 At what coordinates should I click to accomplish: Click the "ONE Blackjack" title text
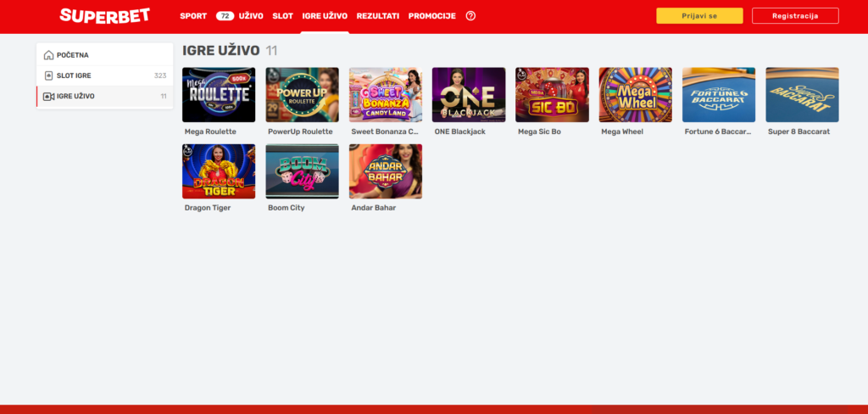pyautogui.click(x=460, y=131)
